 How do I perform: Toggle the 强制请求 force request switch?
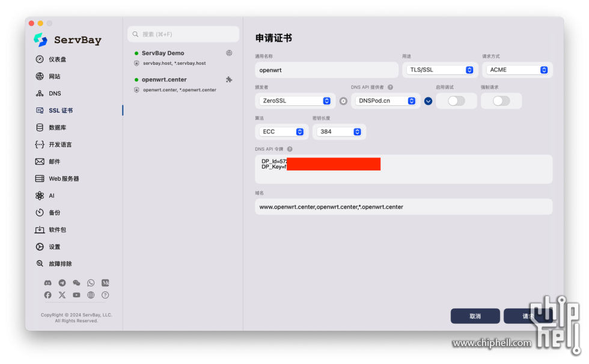(501, 101)
